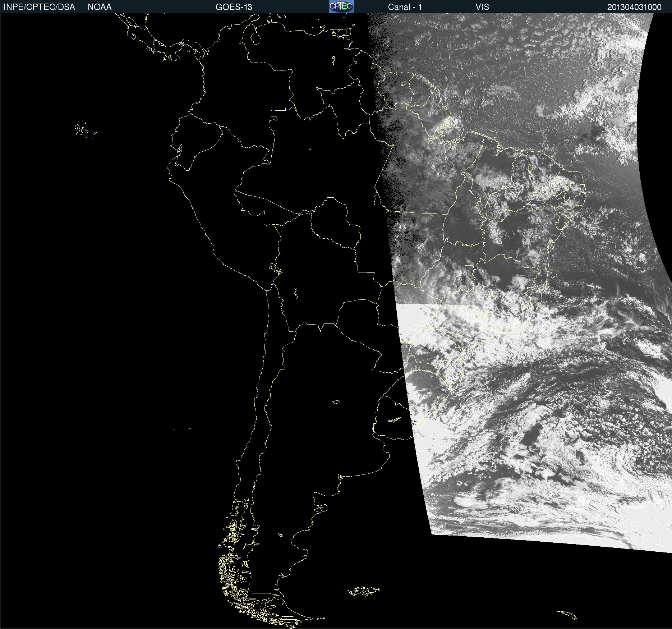
Task: Click the CPTEC logo in the header
Action: coord(341,6)
